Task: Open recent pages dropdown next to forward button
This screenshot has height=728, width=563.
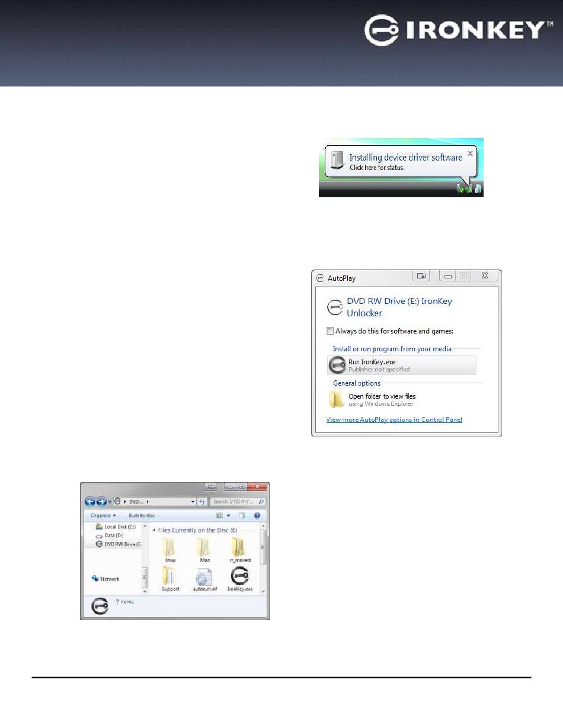Action: 110,502
